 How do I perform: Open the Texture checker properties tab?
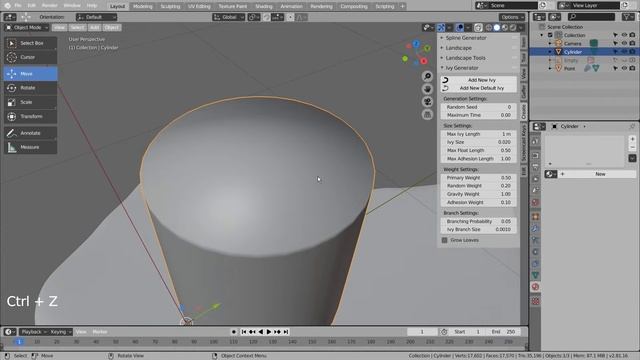coord(536,301)
